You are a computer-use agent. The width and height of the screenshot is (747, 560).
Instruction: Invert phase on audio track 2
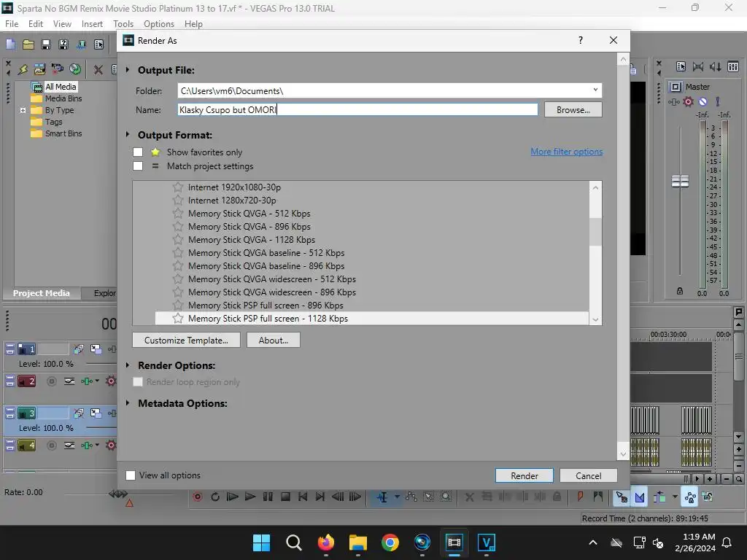tap(69, 381)
